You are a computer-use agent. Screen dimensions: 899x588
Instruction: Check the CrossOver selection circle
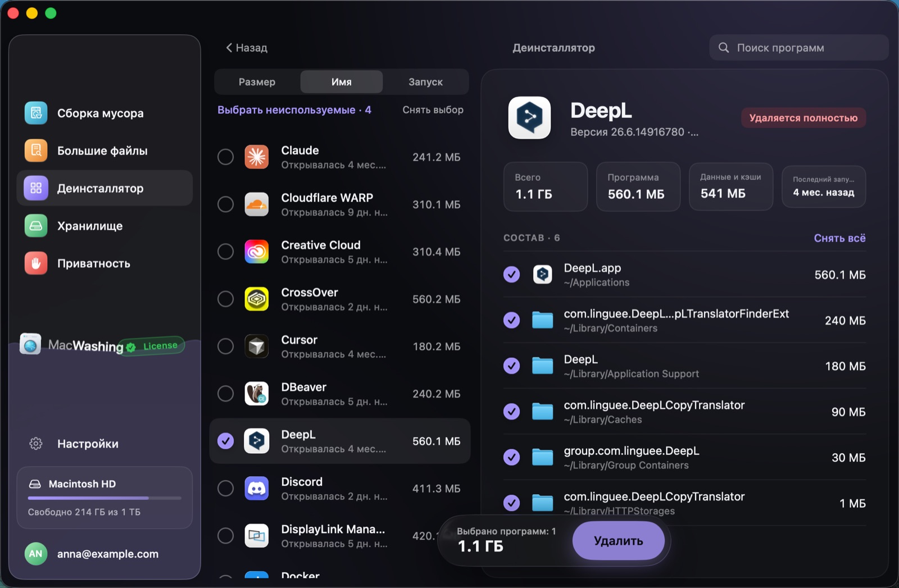tap(226, 299)
